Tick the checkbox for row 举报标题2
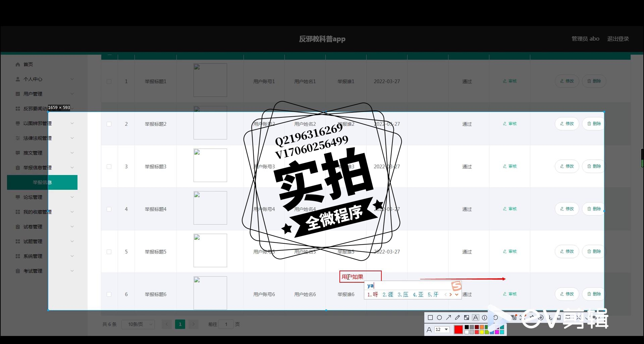The width and height of the screenshot is (644, 344). tap(109, 124)
